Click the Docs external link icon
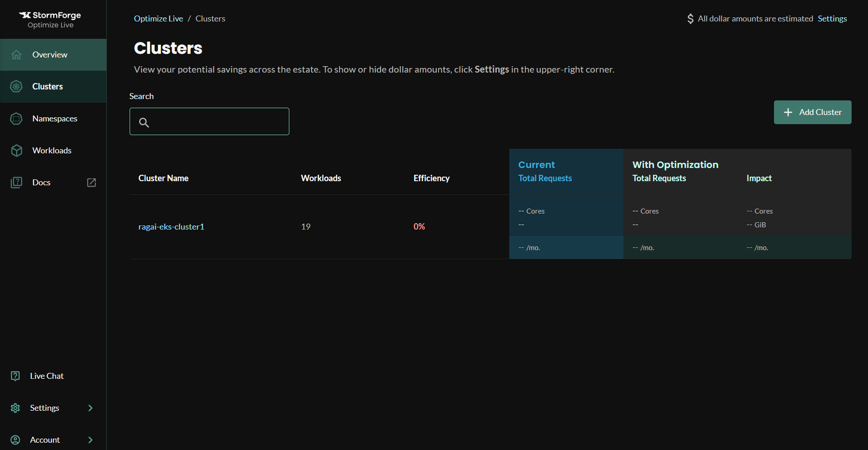Image resolution: width=868 pixels, height=450 pixels. pos(91,183)
